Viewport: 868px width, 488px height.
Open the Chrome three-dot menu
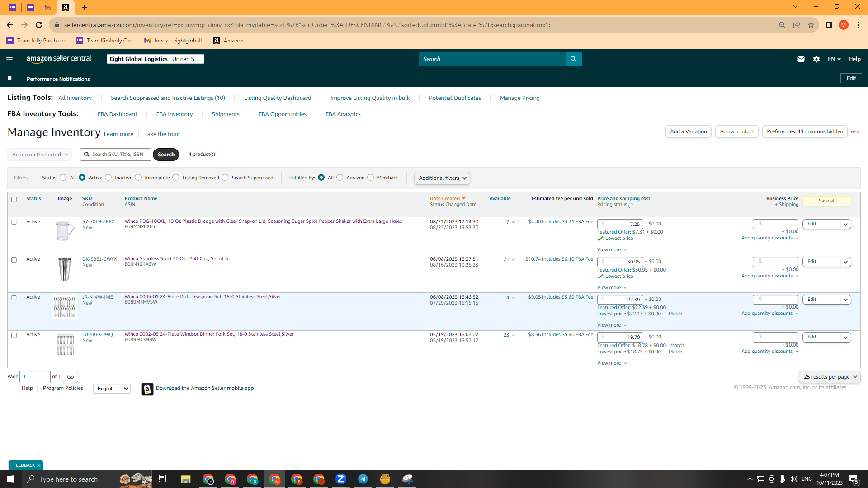click(x=858, y=25)
